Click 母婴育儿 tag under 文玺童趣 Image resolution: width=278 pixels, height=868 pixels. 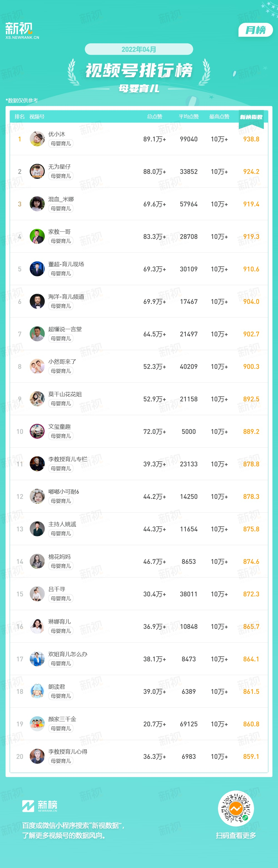tap(61, 436)
